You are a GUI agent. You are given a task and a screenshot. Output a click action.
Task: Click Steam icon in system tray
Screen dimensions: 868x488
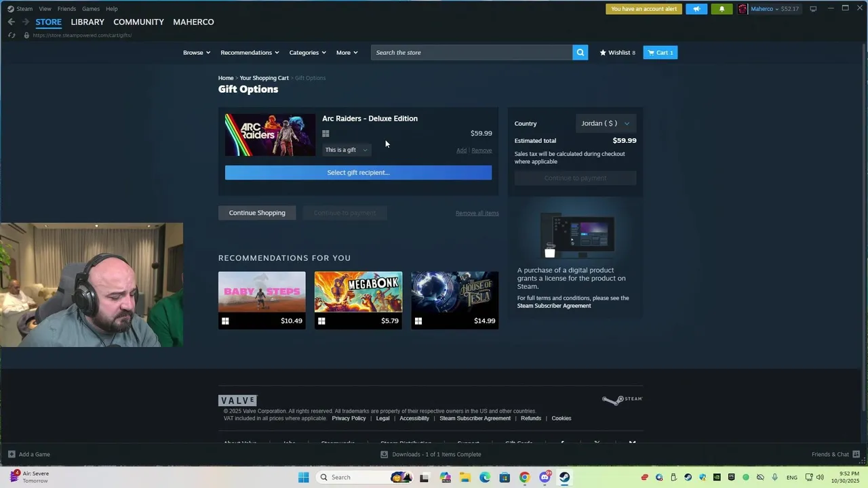point(688,477)
